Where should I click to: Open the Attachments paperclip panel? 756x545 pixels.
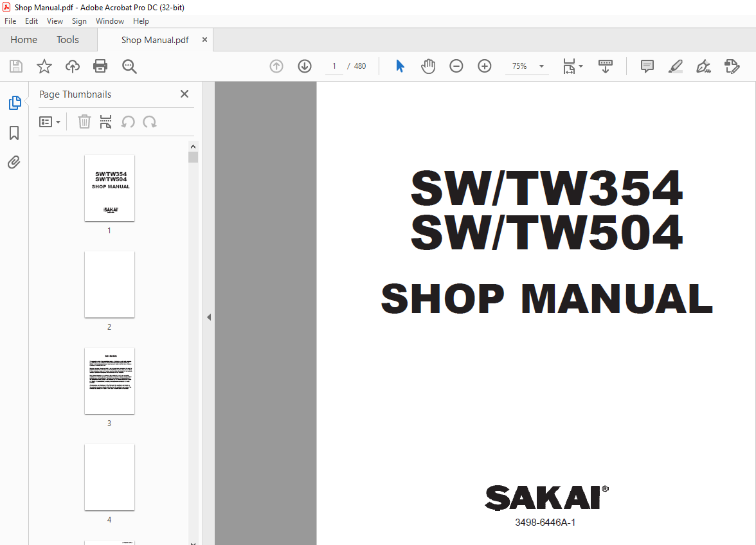pos(14,163)
